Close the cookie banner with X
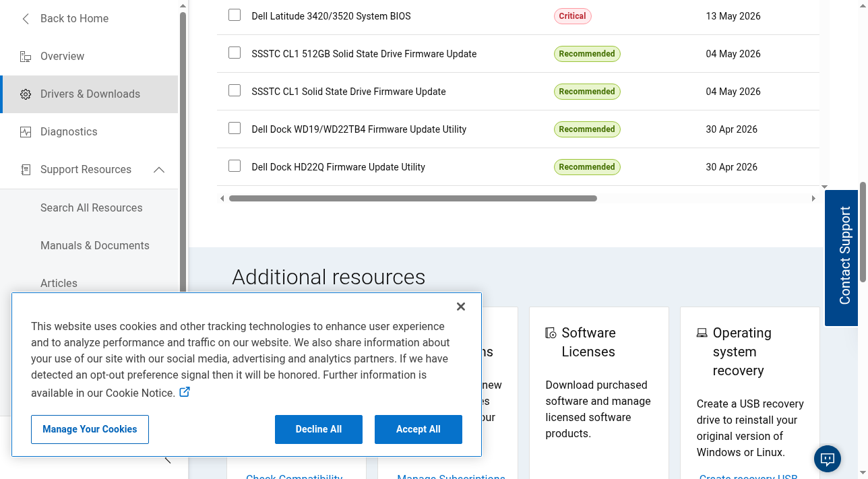868x479 pixels. pyautogui.click(x=461, y=307)
